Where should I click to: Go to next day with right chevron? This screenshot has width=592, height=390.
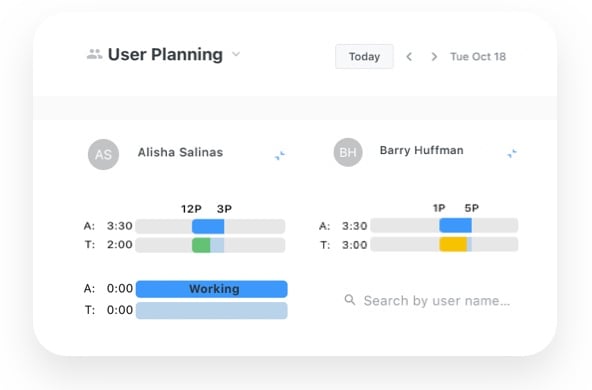pos(434,57)
